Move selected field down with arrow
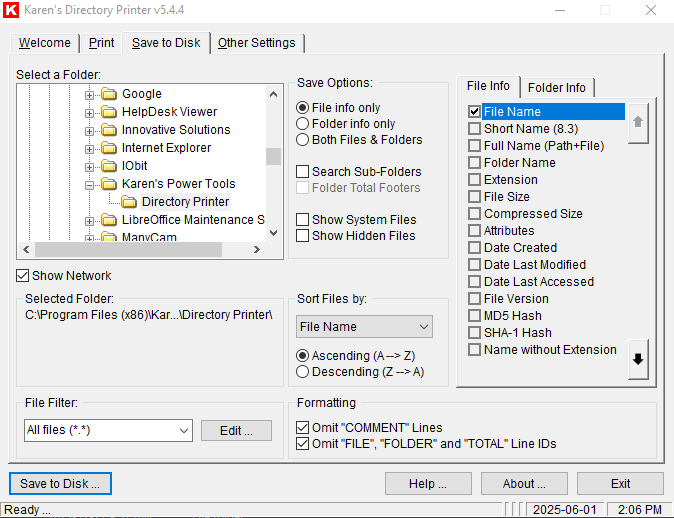Image resolution: width=674 pixels, height=518 pixels. click(638, 359)
